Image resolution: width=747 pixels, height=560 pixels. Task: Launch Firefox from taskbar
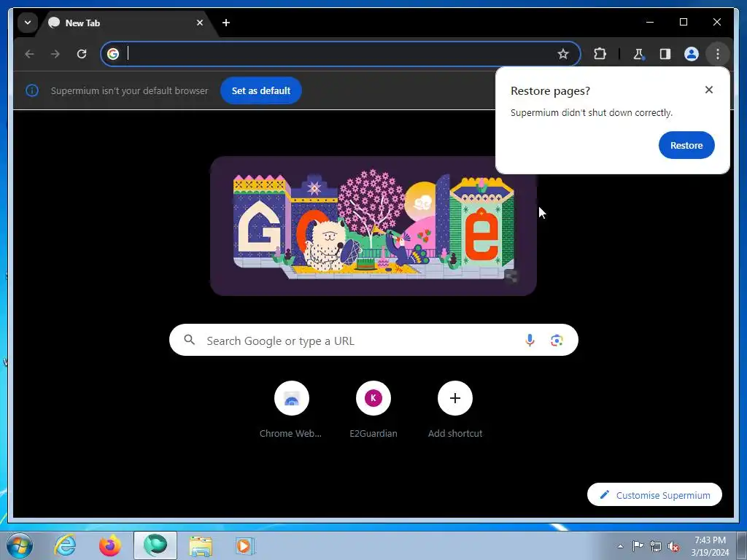click(110, 545)
